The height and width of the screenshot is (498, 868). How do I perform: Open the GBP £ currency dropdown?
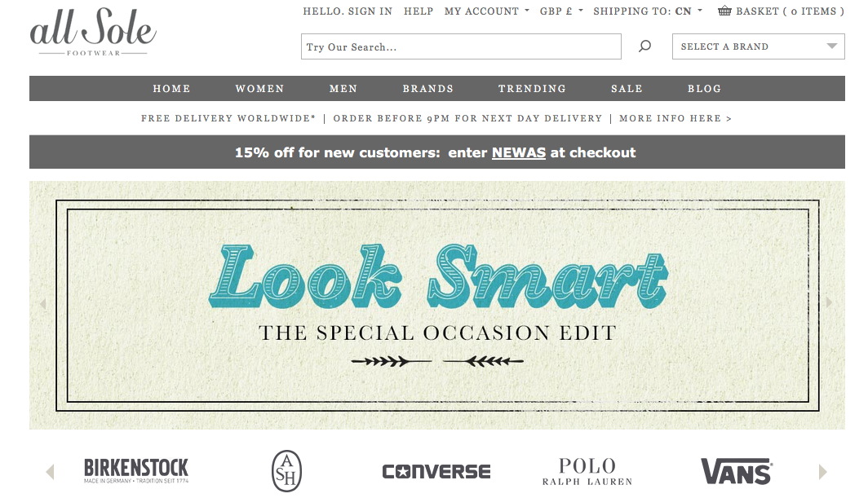point(561,11)
